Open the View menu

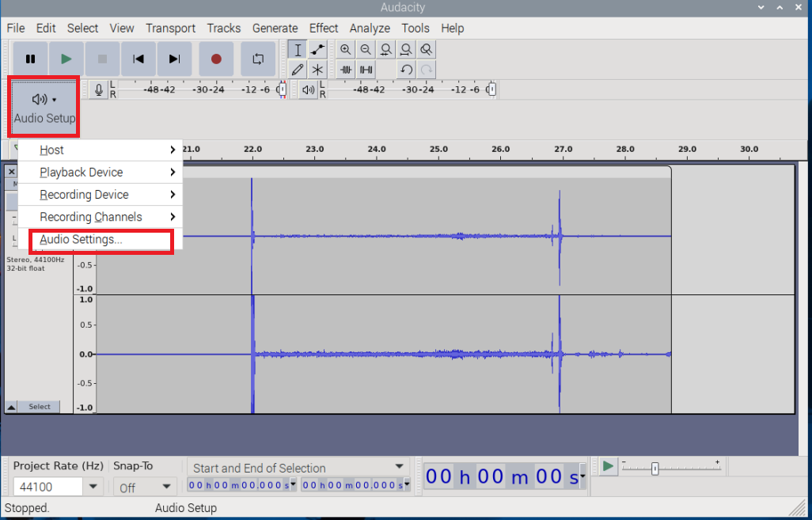[122, 28]
